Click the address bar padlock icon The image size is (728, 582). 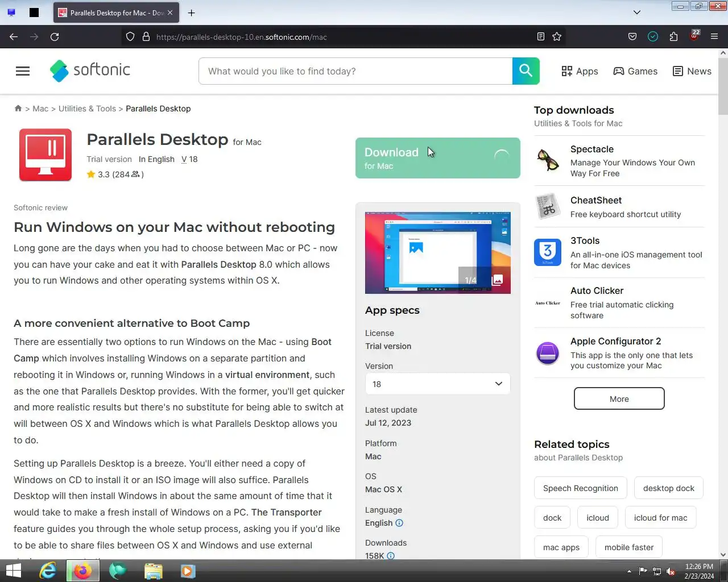point(146,36)
